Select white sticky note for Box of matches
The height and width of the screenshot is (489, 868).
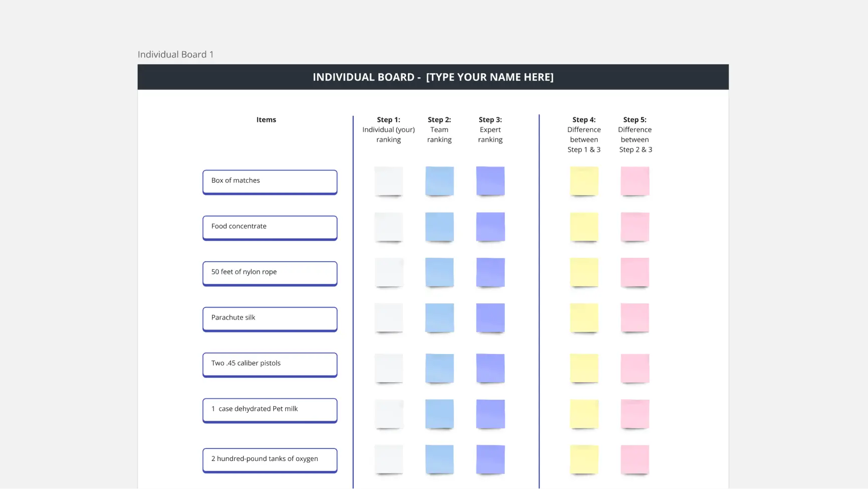pos(388,181)
